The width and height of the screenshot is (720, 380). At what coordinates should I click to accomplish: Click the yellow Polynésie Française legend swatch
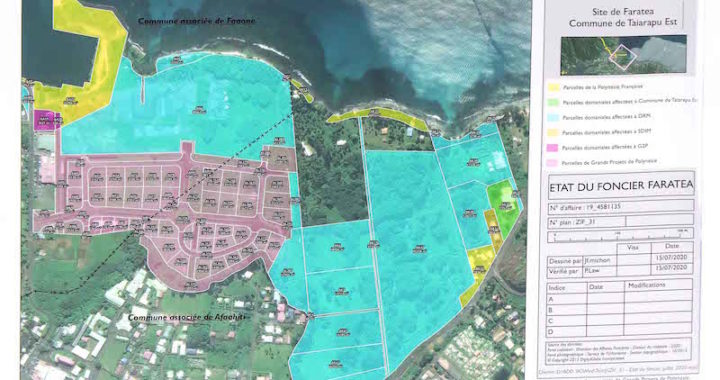554,87
